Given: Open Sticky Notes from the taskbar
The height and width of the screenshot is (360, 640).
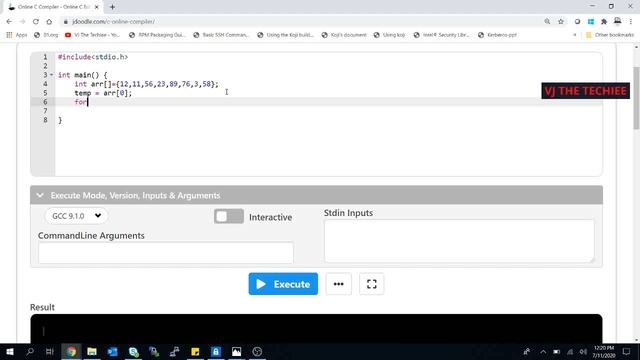Looking at the screenshot, I should (195, 351).
